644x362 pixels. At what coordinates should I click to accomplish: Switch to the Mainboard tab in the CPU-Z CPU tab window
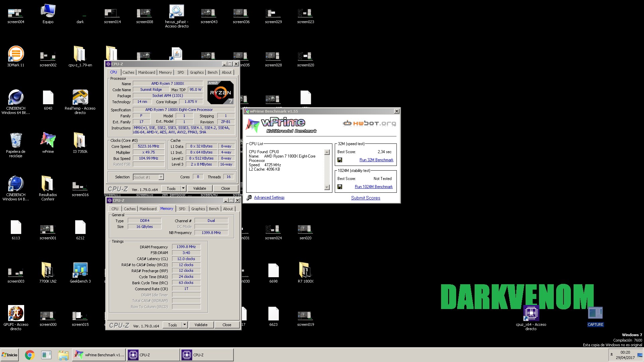[147, 72]
